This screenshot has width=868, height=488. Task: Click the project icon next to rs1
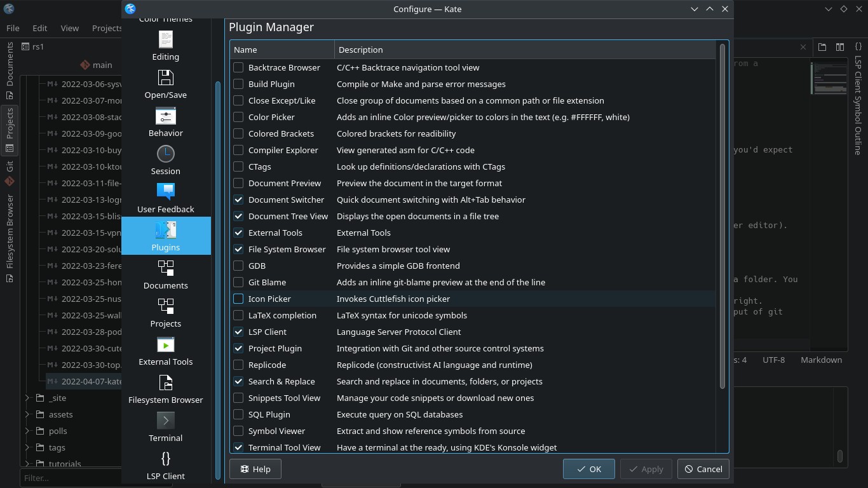pos(25,46)
